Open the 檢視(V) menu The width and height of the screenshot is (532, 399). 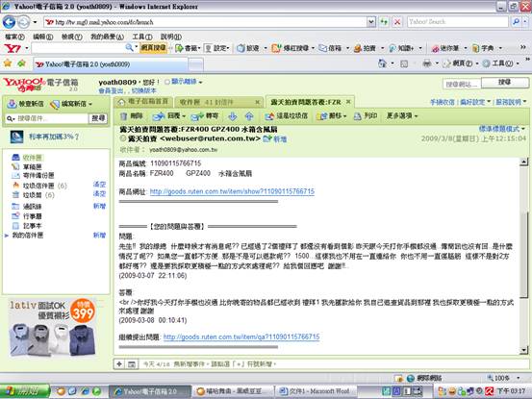pyautogui.click(x=71, y=37)
